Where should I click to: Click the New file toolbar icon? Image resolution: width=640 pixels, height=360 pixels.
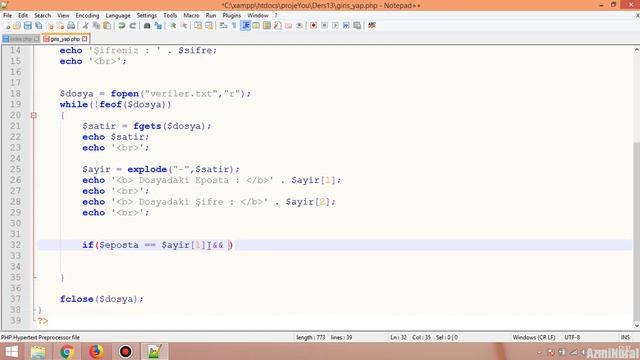coord(7,26)
